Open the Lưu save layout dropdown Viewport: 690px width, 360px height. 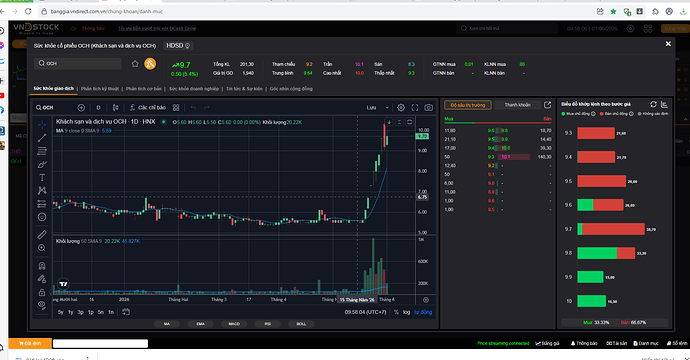[378, 107]
